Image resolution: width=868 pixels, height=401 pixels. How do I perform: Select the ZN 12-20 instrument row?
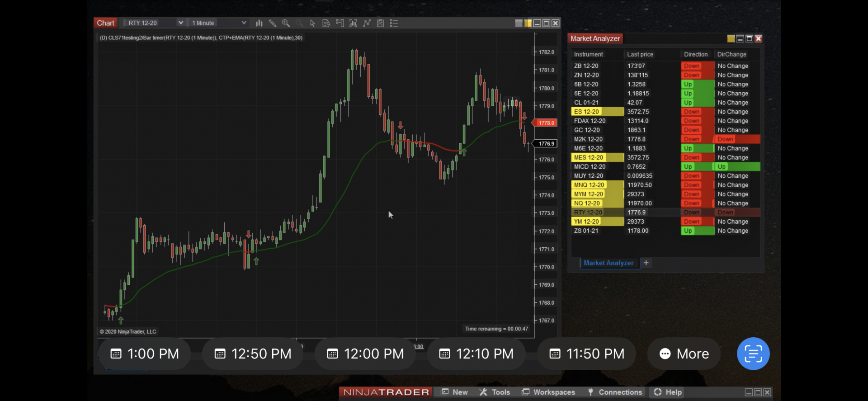click(x=665, y=75)
